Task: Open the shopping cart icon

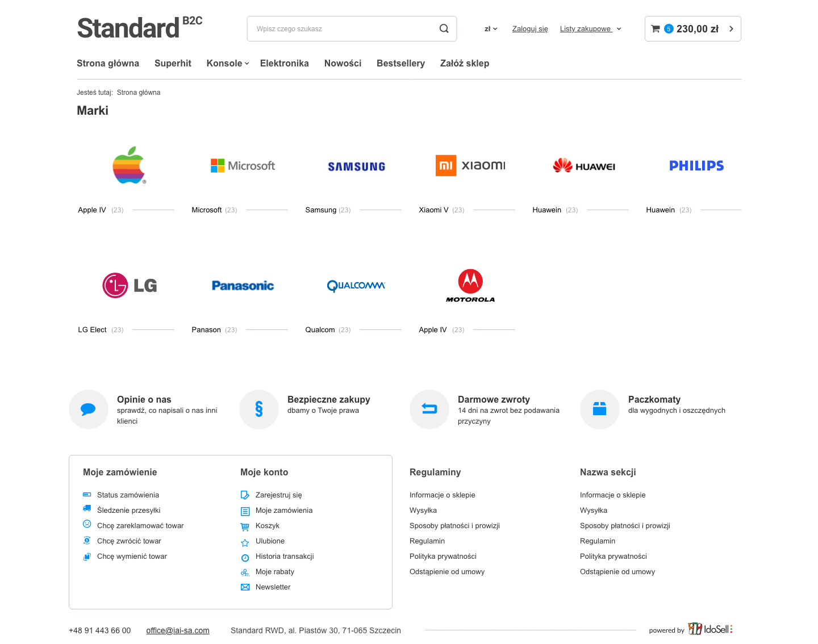Action: pos(656,29)
